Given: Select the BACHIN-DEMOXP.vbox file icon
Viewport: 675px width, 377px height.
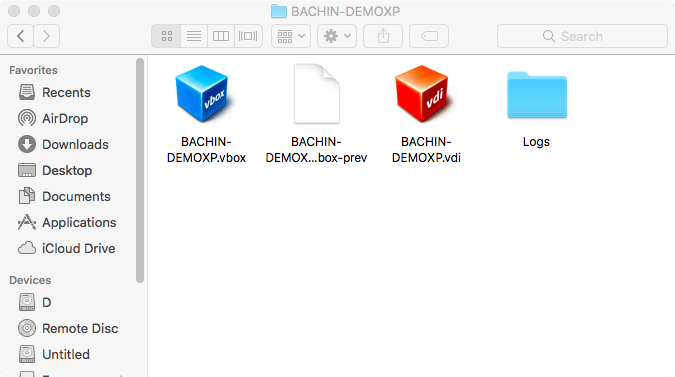Looking at the screenshot, I should (x=203, y=93).
